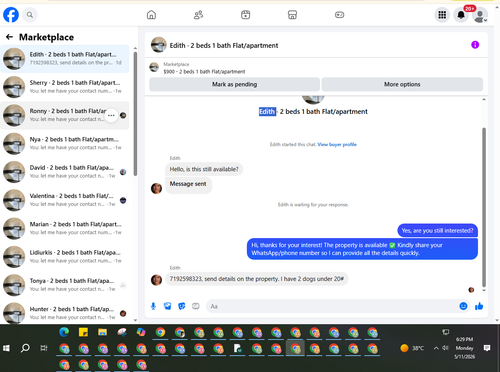Viewport: 500px width, 372px height.
Task: Open View buyer profile link
Action: pyautogui.click(x=337, y=144)
